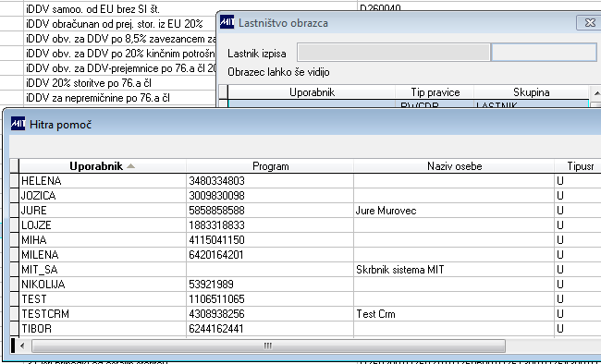Click program number 6244162441
Screen dimensions: 601x364
(x=216, y=329)
